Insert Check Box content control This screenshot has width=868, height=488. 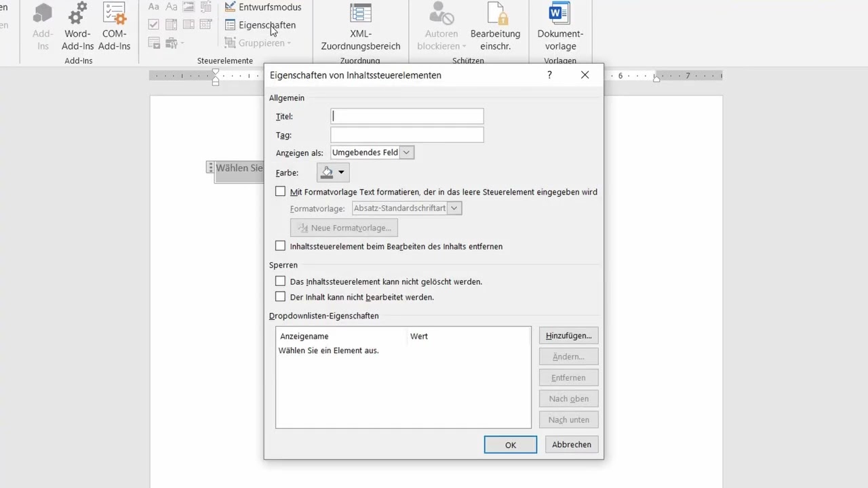point(154,24)
